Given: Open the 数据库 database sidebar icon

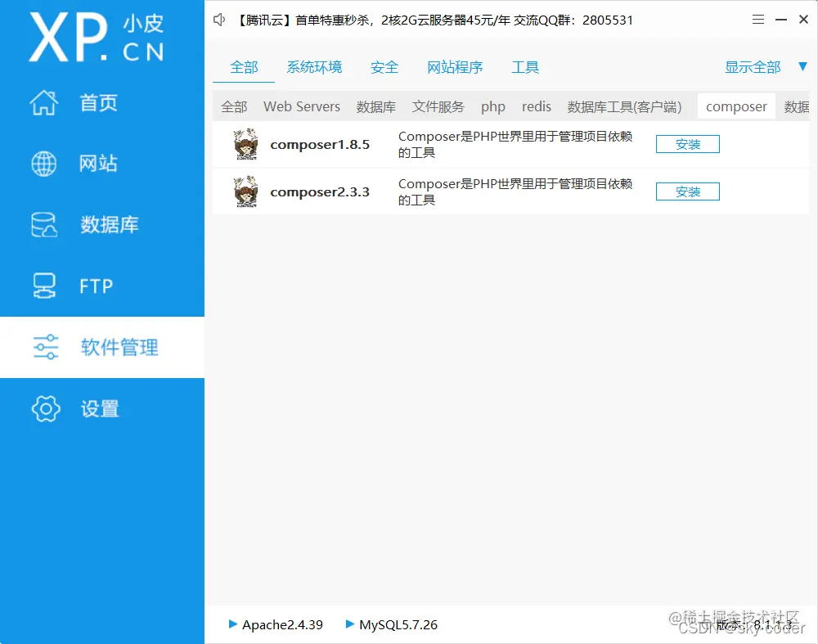Looking at the screenshot, I should (x=45, y=224).
